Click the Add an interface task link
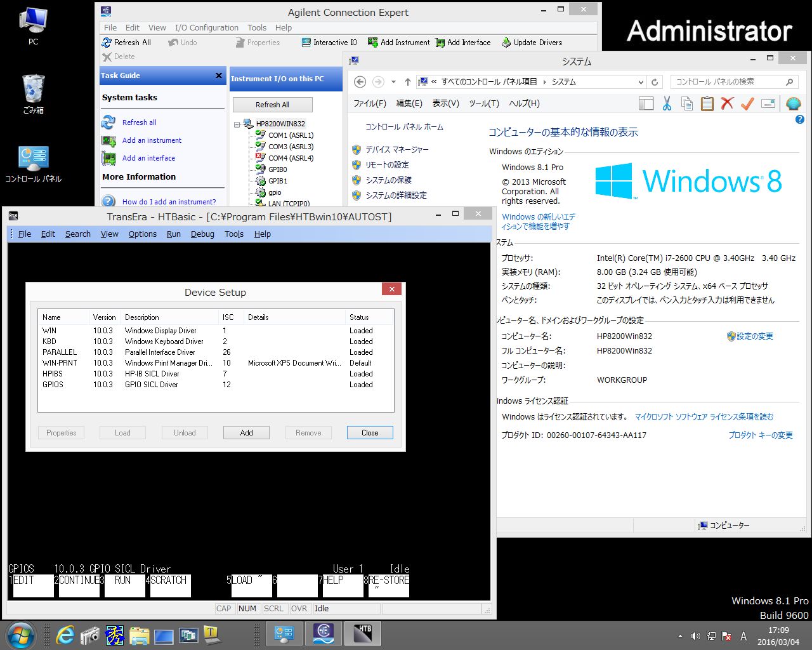 148,158
